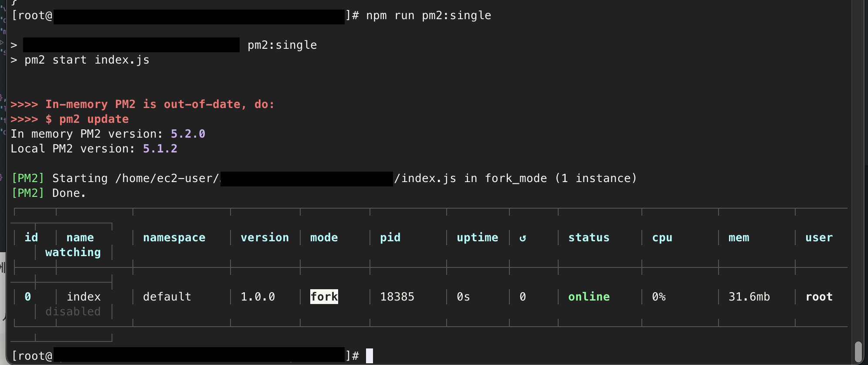Viewport: 868px width, 365px height.
Task: Click the cpu value '0%'
Action: pos(658,297)
